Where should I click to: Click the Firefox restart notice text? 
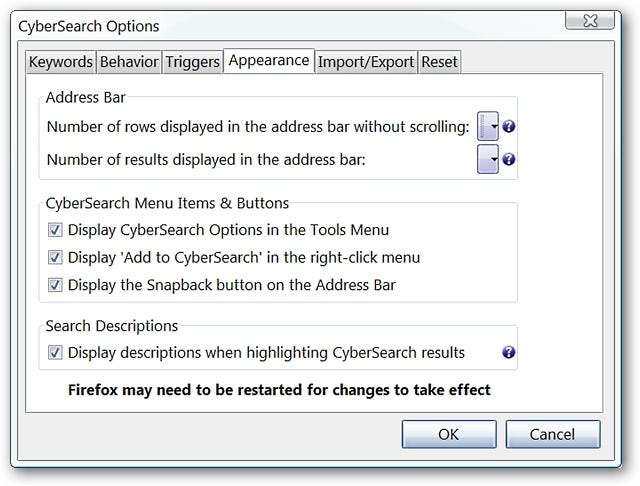click(x=279, y=389)
